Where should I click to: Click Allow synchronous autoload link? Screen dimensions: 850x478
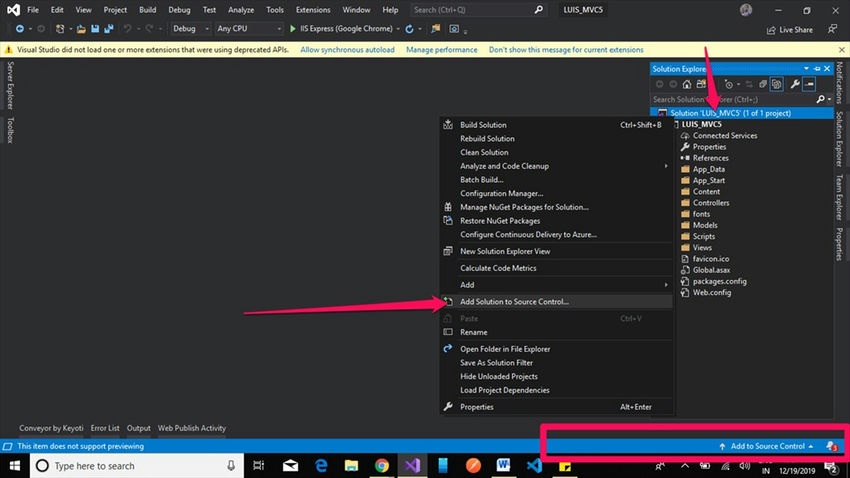pyautogui.click(x=347, y=50)
